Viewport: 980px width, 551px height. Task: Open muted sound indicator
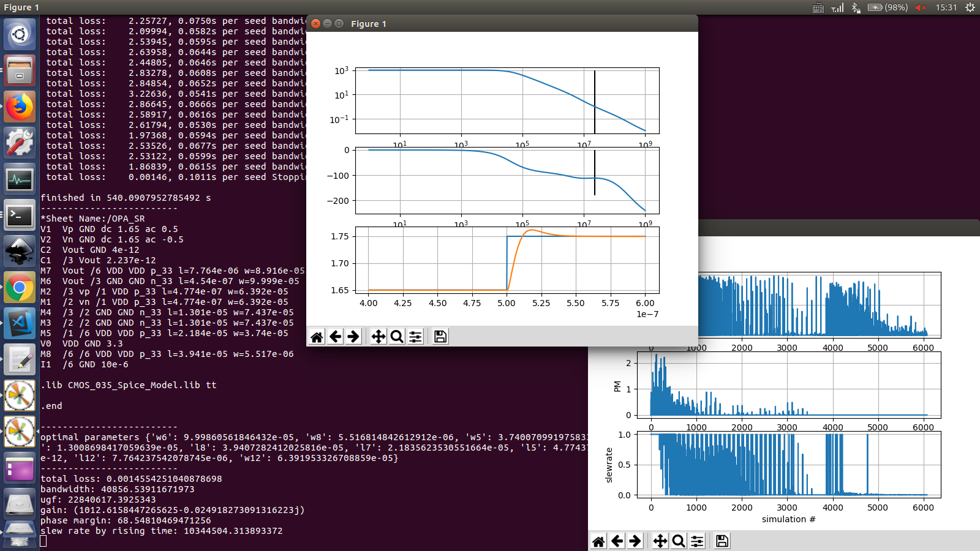click(921, 7)
